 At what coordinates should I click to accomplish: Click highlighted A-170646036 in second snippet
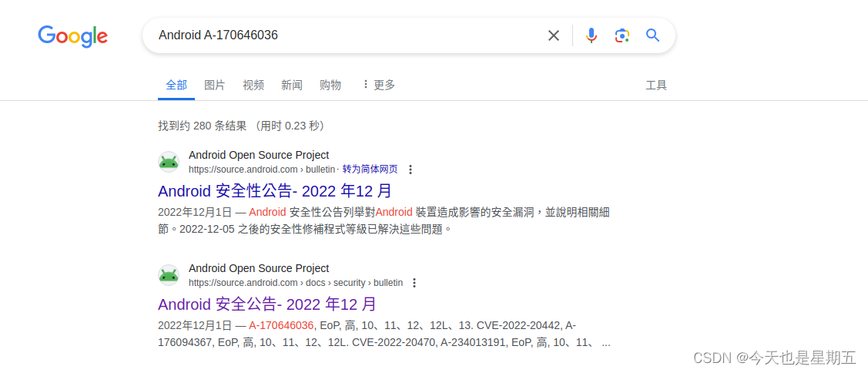pos(281,324)
